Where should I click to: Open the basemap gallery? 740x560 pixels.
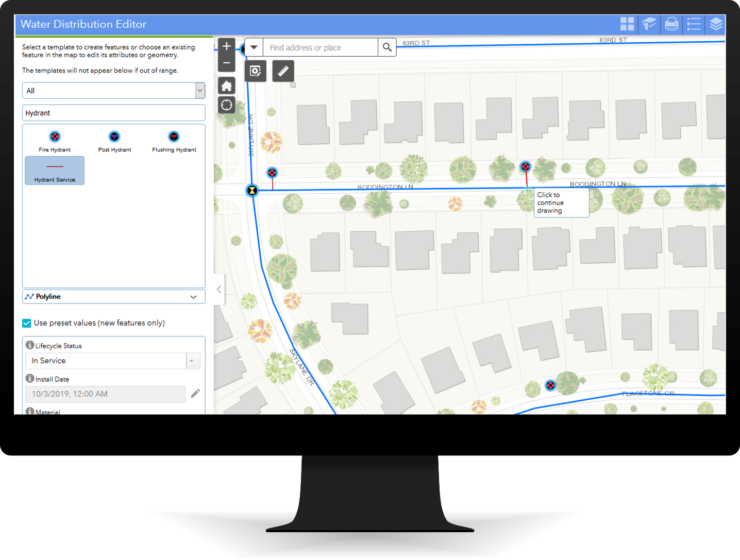(x=628, y=24)
